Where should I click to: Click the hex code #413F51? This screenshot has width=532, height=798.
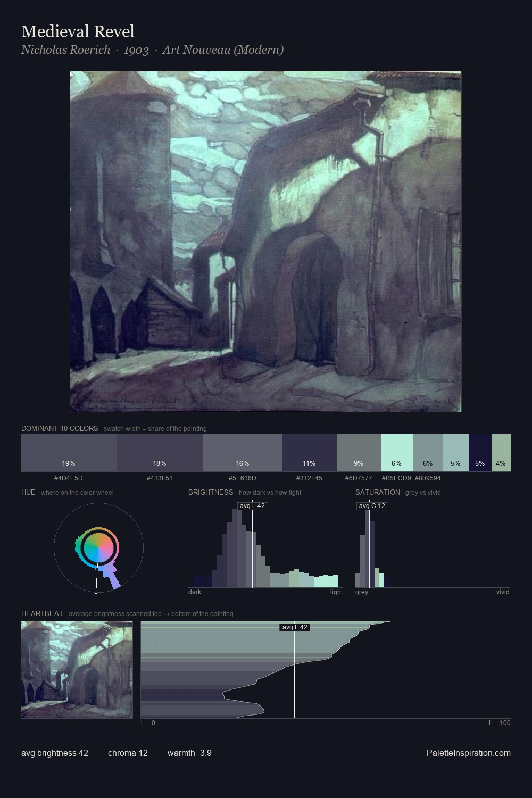160,478
